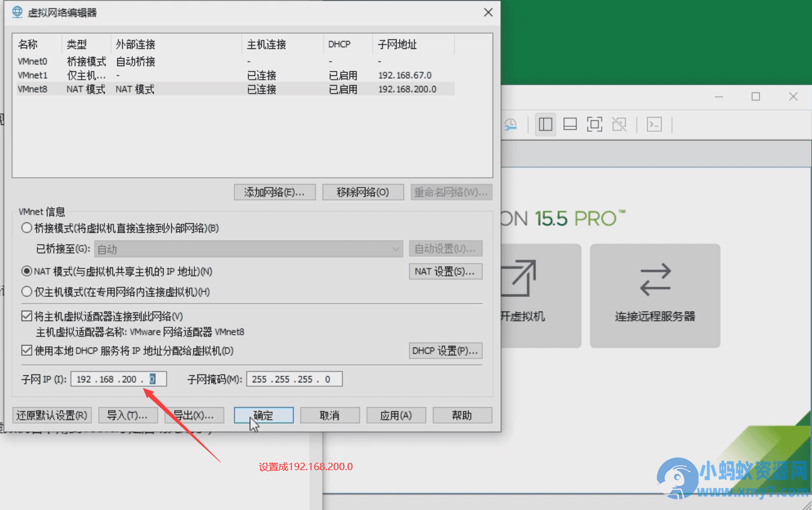812x510 pixels.
Task: Click the 帮助 help button
Action: tap(462, 415)
